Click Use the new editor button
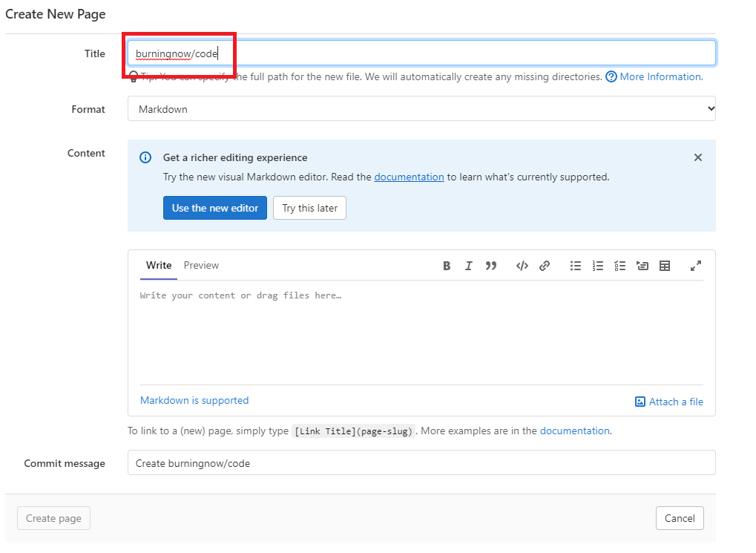Viewport: 756px width, 553px height. pos(215,208)
